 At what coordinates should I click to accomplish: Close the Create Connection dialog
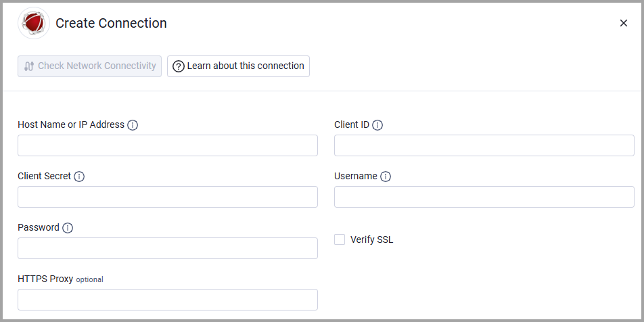(624, 23)
